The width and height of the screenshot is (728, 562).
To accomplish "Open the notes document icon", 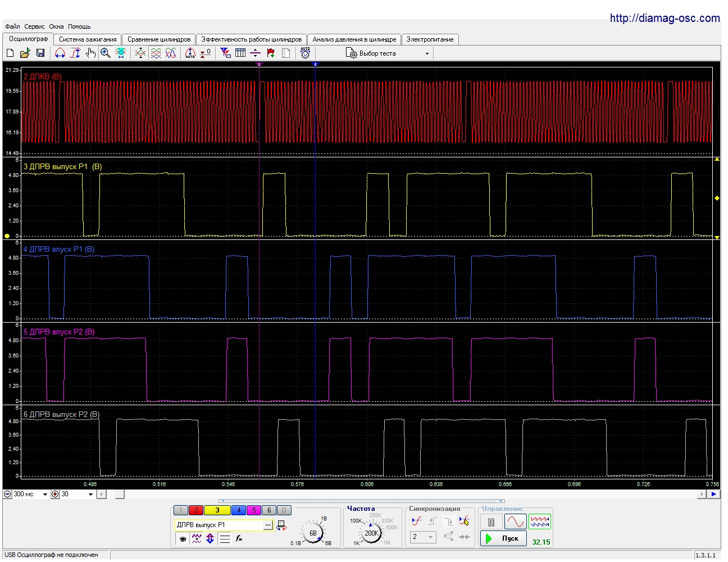I will point(286,53).
